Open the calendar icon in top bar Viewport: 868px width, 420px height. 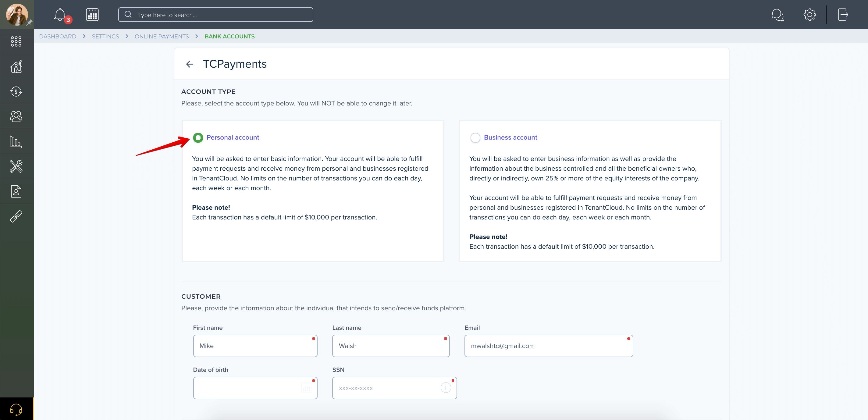click(x=92, y=15)
